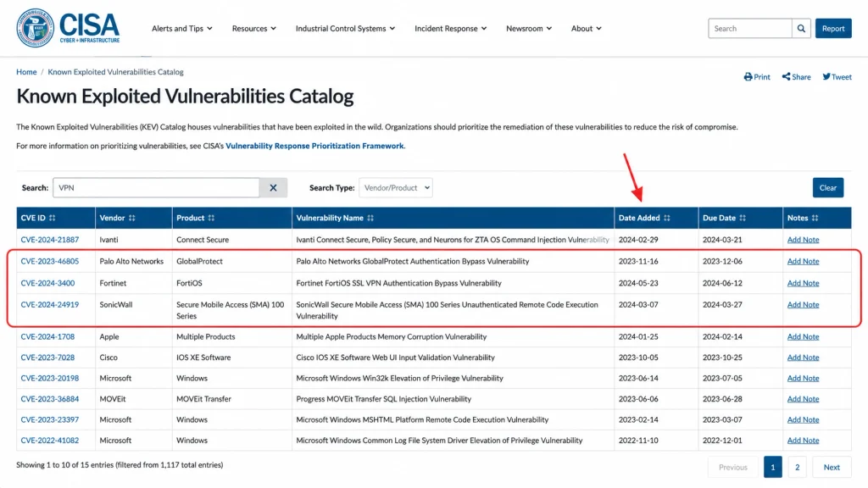Image resolution: width=868 pixels, height=488 pixels.
Task: Open CVE-2023-36884 link
Action: pos(50,399)
